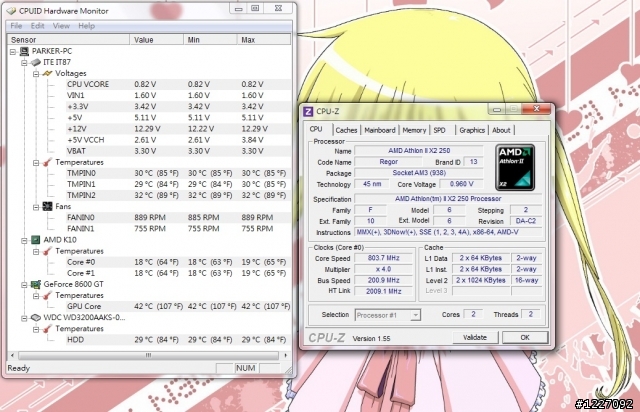Collapse ITE IT87 Temperatures branch
The height and width of the screenshot is (412, 640).
[x=36, y=163]
